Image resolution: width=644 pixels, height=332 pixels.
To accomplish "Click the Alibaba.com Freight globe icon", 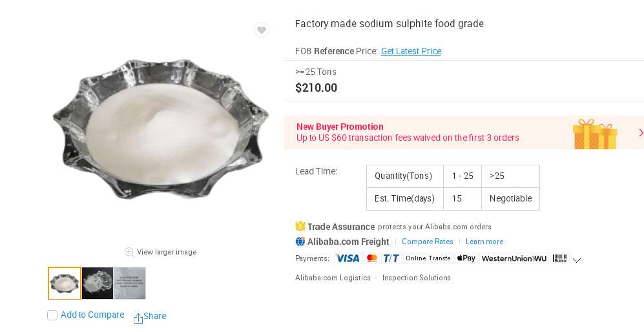I will [300, 242].
